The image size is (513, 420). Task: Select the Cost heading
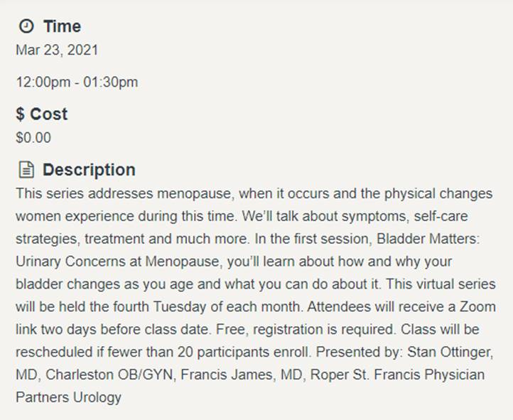click(x=49, y=114)
